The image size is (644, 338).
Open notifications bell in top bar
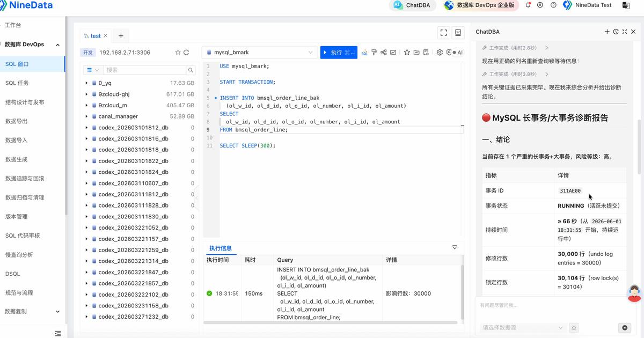point(528,5)
